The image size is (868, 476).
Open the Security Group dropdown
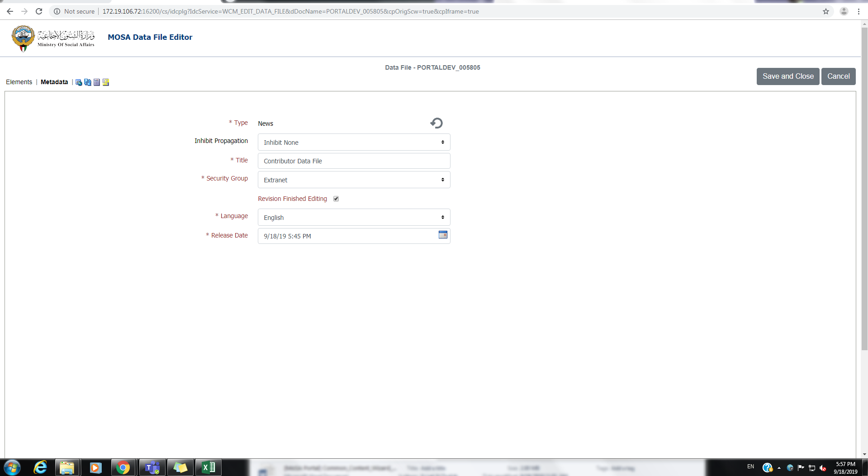[x=354, y=180]
